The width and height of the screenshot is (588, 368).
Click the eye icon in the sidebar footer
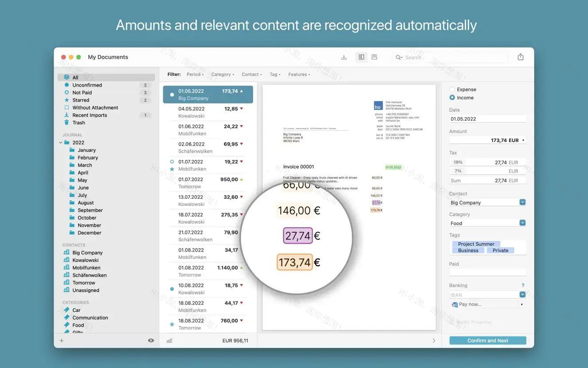click(x=151, y=340)
